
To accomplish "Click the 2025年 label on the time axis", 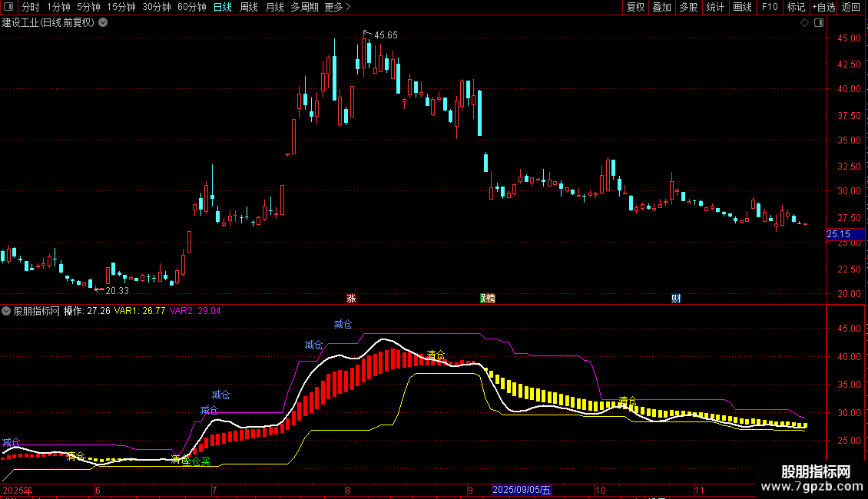I will tap(17, 490).
